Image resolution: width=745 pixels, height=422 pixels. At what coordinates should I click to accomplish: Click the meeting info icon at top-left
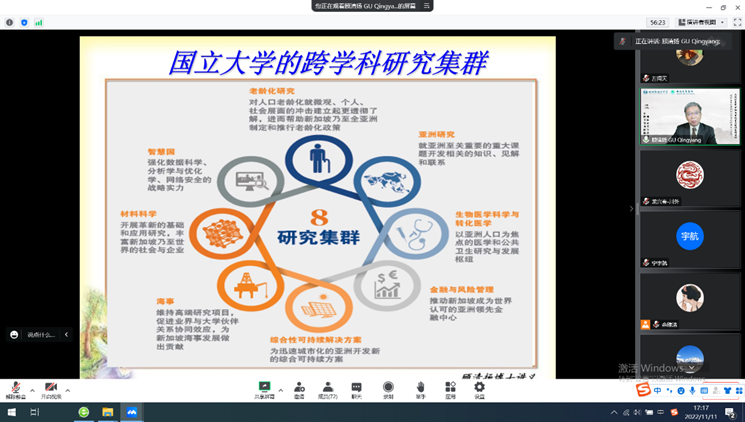click(10, 22)
